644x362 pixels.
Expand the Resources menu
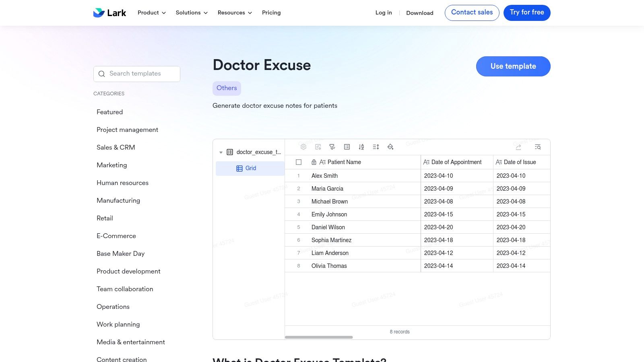pyautogui.click(x=235, y=13)
